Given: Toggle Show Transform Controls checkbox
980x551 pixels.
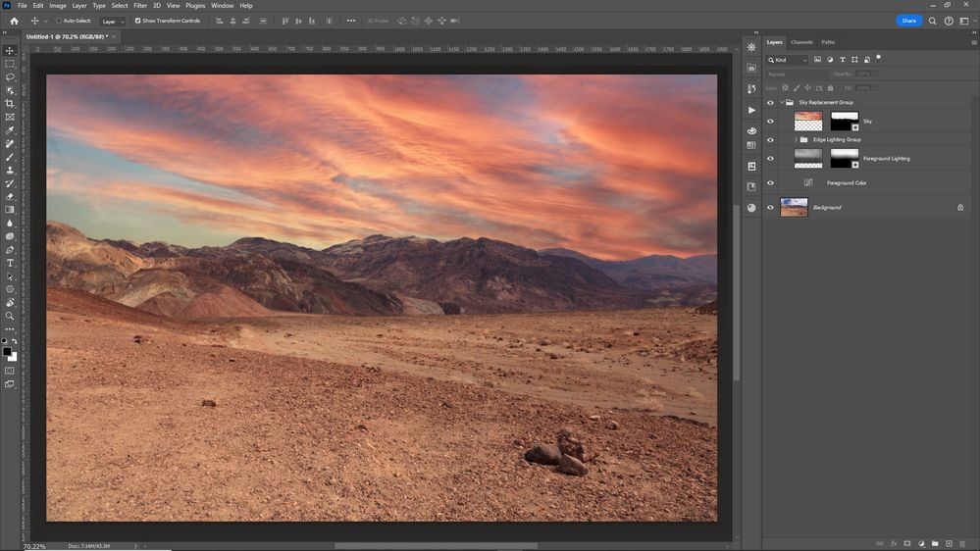Looking at the screenshot, I should [138, 21].
